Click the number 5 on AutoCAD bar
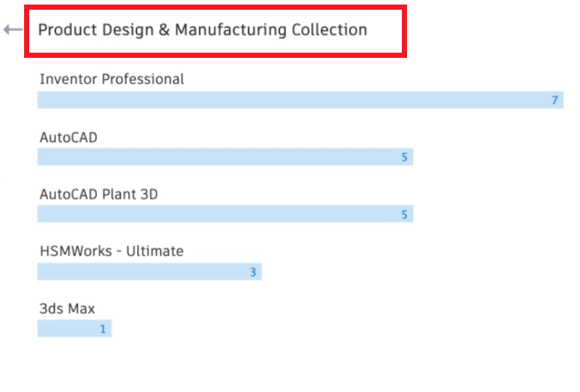The height and width of the screenshot is (392, 580). point(404,157)
